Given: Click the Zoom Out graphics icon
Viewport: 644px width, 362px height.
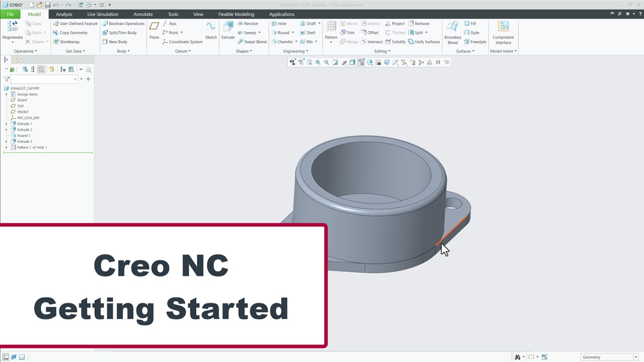Looking at the screenshot, I should click(x=327, y=62).
